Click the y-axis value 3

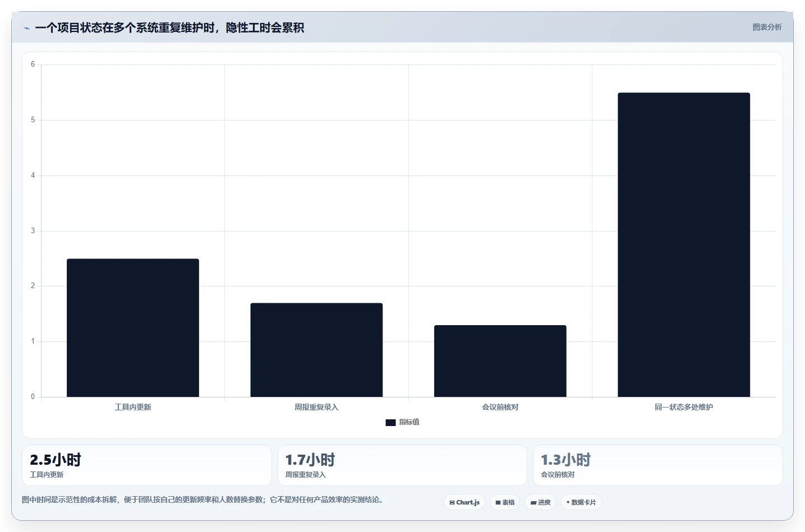(x=33, y=231)
